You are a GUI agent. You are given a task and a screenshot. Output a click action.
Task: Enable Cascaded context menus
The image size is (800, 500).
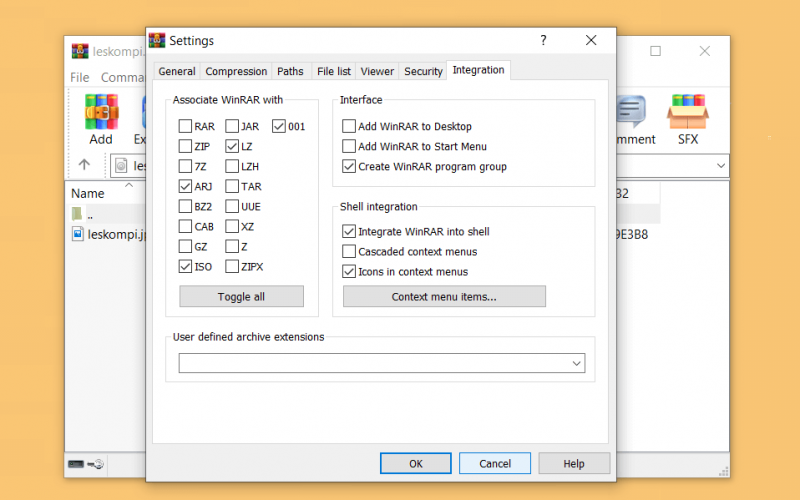pos(349,252)
